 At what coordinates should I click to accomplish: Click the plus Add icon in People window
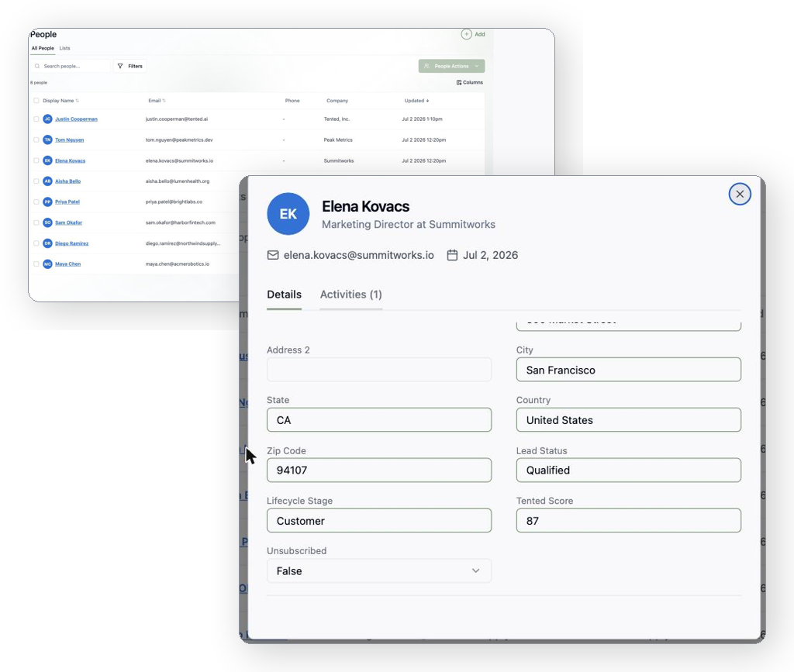[466, 34]
